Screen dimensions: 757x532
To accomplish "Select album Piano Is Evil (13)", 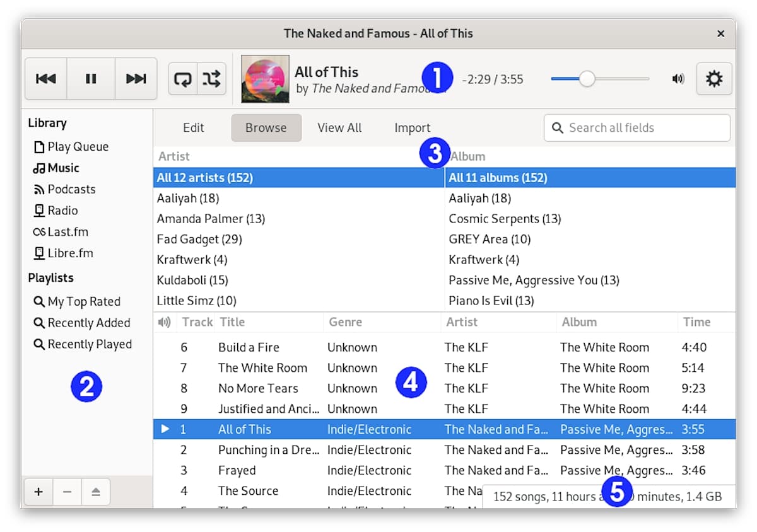I will [x=590, y=301].
